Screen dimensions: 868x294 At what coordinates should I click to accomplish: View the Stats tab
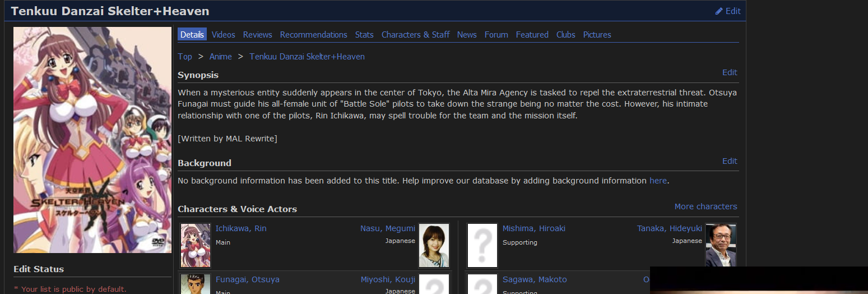[x=364, y=35]
